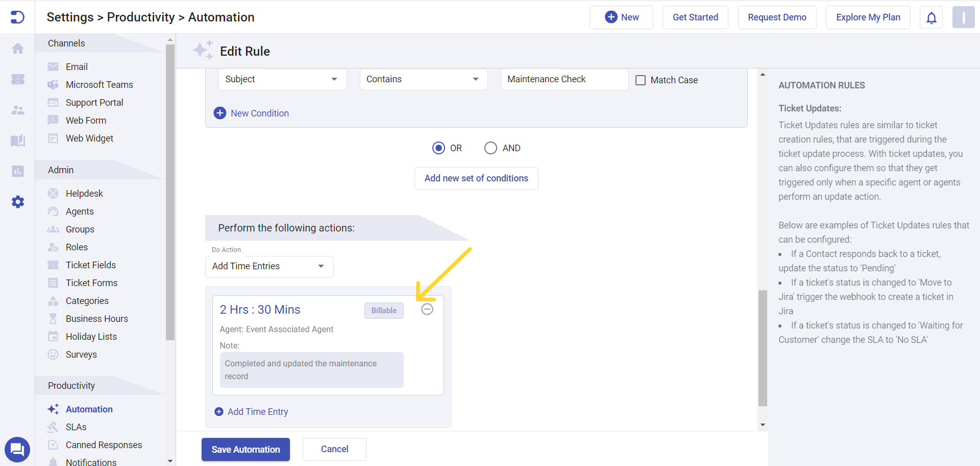Select the AND condition radio button
This screenshot has width=980, height=466.
coord(491,148)
